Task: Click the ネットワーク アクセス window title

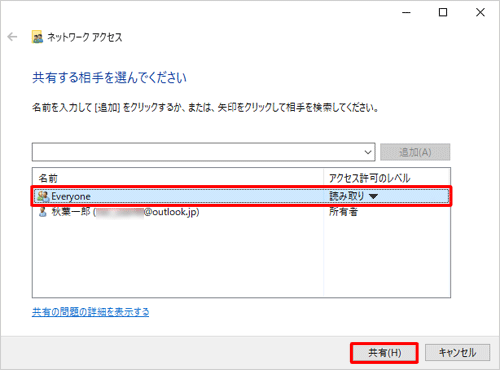Action: (85, 37)
